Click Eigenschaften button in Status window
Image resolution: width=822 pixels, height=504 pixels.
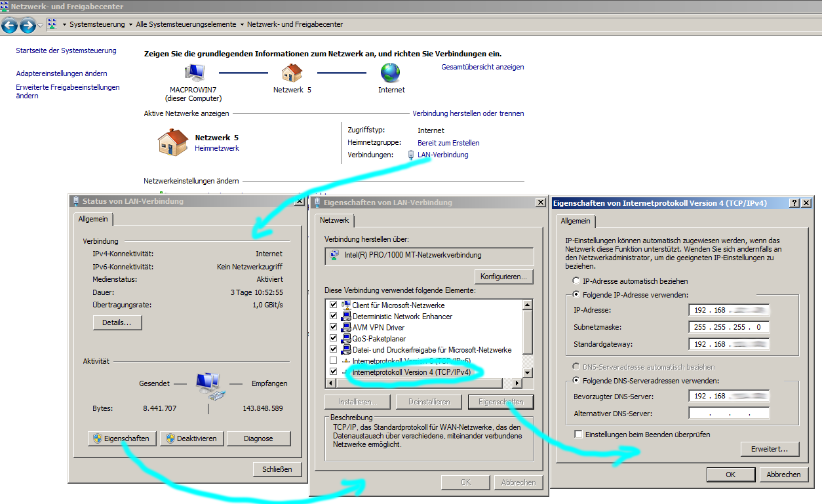(122, 438)
